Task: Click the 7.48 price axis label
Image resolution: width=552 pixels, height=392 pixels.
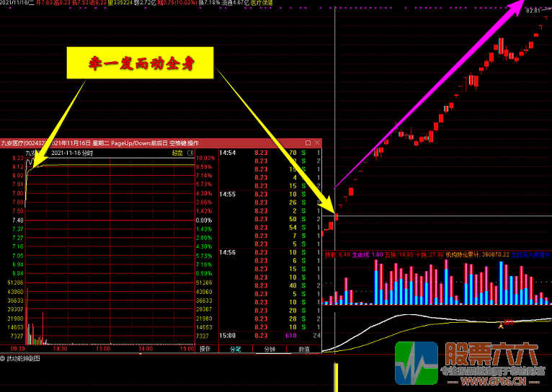Action: click(x=18, y=220)
